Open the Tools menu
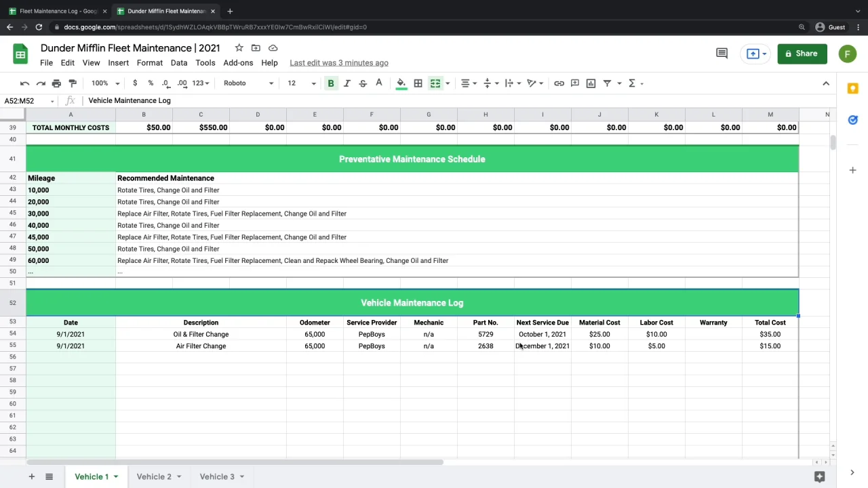Screen dimensions: 868x488 point(205,63)
